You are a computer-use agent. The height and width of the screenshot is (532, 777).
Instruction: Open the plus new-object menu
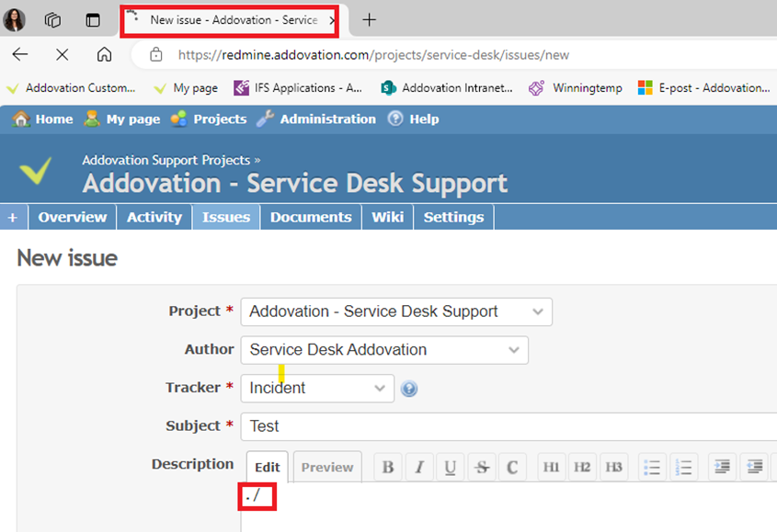13,217
